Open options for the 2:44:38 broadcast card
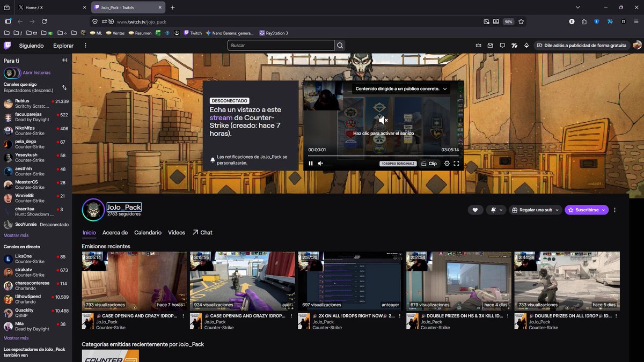The image size is (644, 362). click(616, 316)
